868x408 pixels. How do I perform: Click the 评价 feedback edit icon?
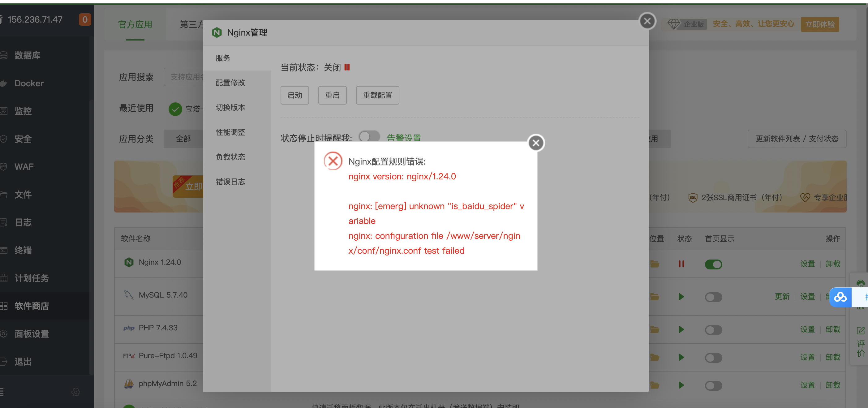coord(860,331)
